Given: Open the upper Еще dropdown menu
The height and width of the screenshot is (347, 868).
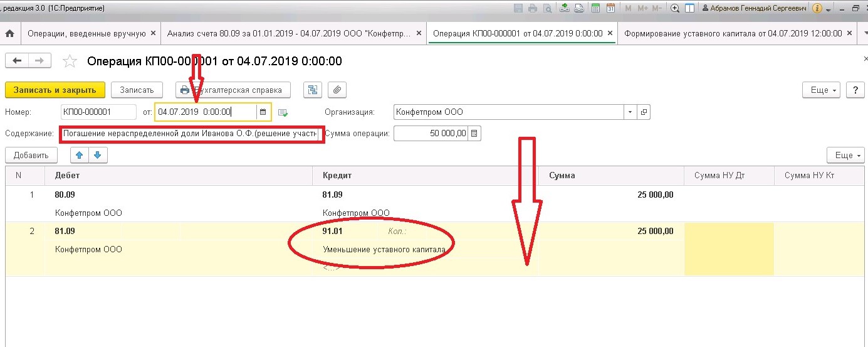Looking at the screenshot, I should click(821, 90).
